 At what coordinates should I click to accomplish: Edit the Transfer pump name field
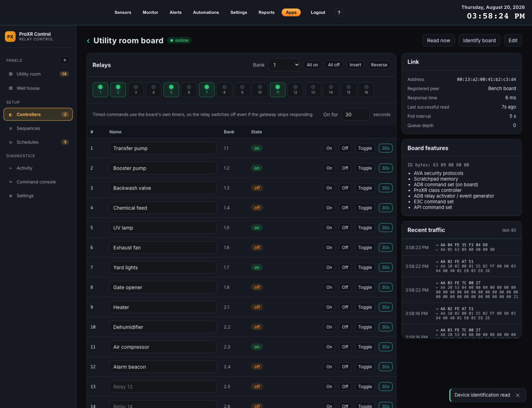click(163, 148)
